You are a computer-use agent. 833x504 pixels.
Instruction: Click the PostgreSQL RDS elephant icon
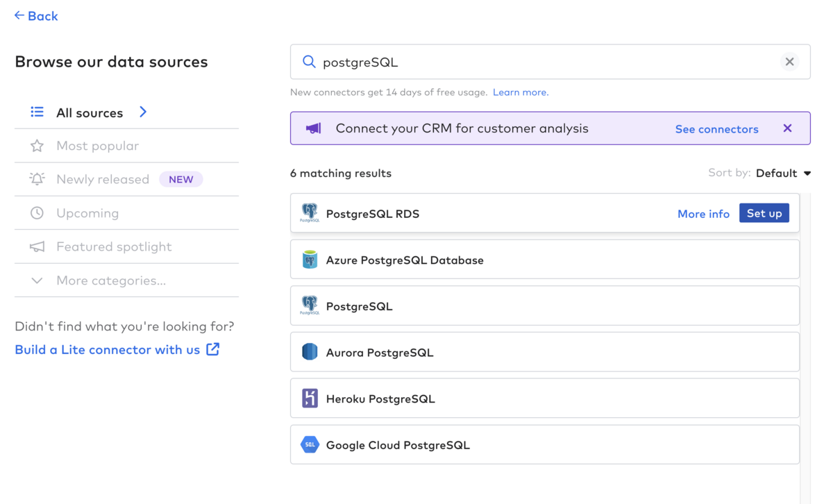coord(310,212)
